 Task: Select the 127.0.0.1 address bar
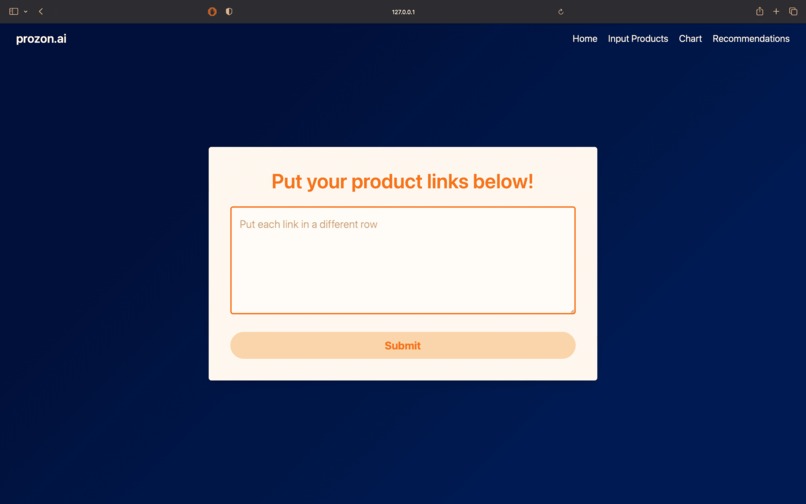click(403, 12)
